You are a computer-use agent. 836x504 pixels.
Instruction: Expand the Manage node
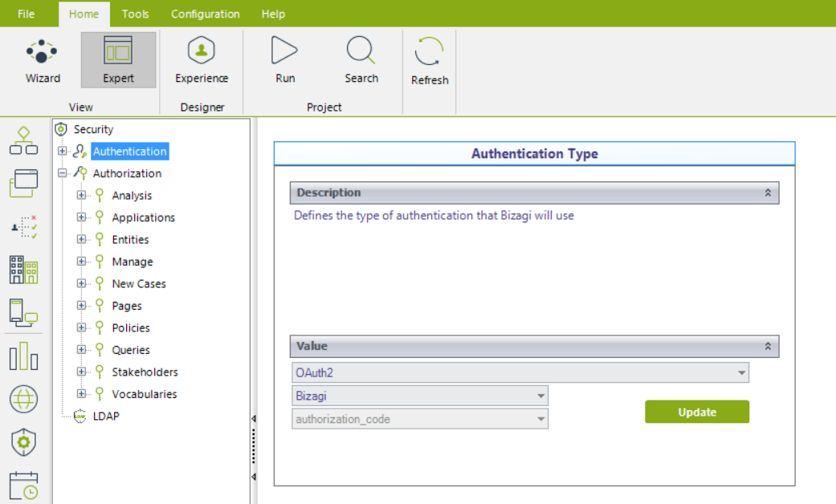tap(81, 261)
